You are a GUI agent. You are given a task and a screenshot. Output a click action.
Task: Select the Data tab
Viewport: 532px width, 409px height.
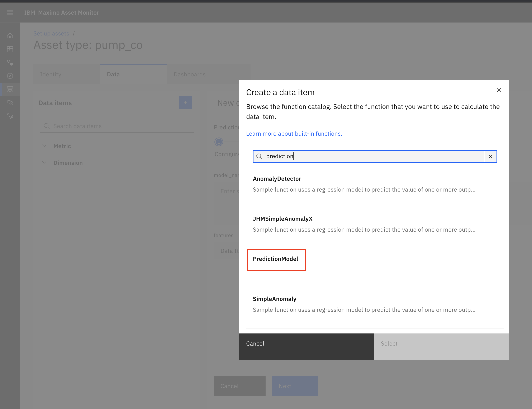point(133,74)
